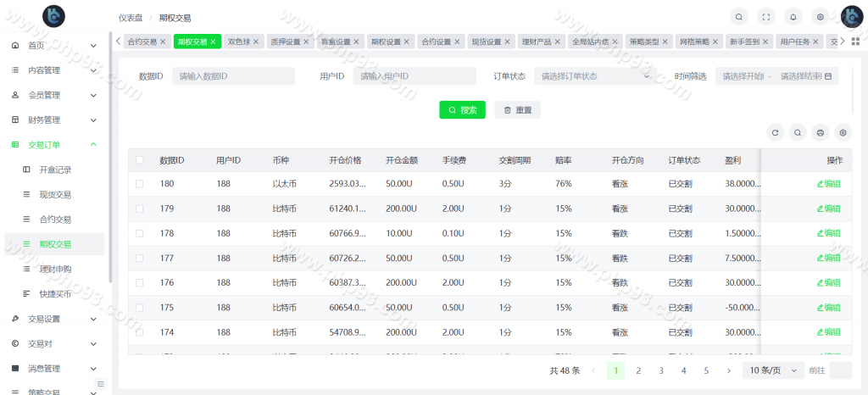
Task: Switch to the 双色球 tab
Action: coord(244,41)
